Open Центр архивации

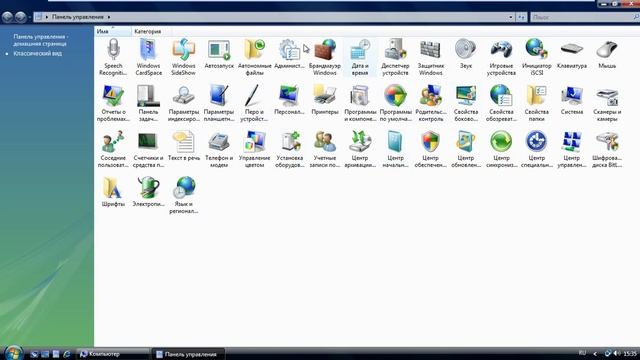coord(360,149)
